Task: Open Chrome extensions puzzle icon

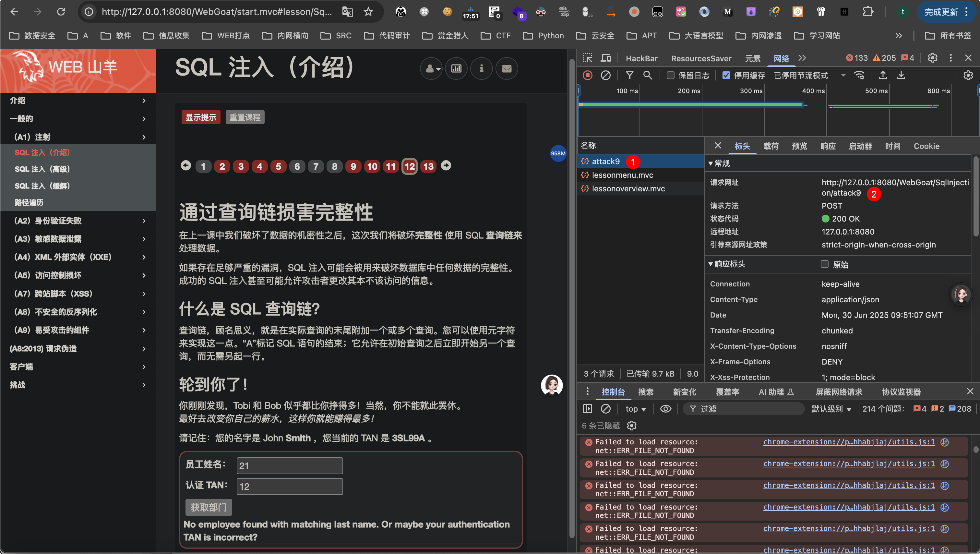Action: tap(868, 12)
